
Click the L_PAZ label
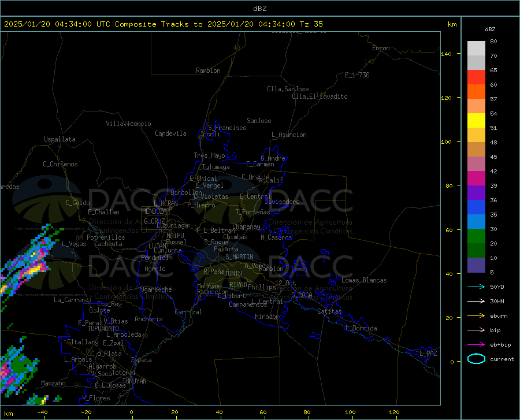(x=428, y=354)
